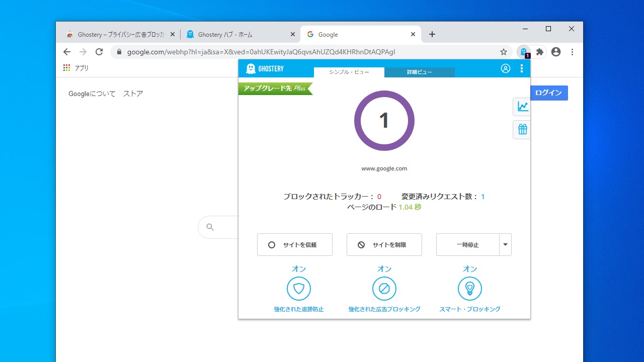
Task: Bookmark this page with the star icon
Action: [x=504, y=52]
